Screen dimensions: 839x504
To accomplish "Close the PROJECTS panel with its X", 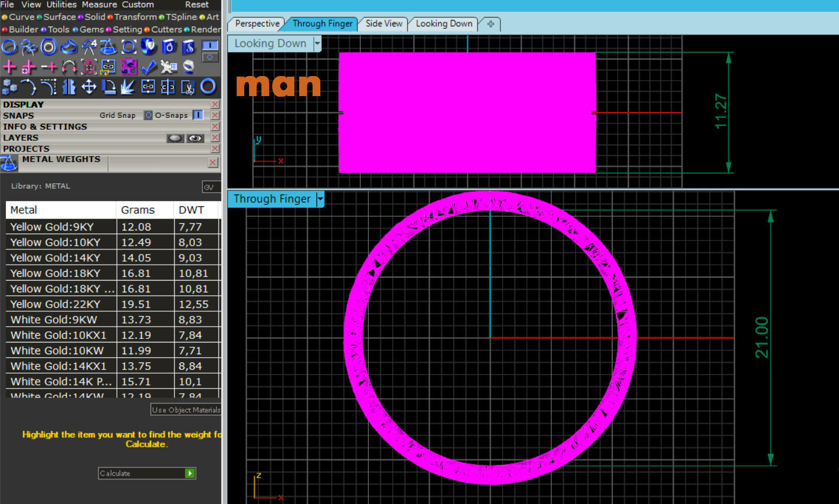I will coord(215,149).
